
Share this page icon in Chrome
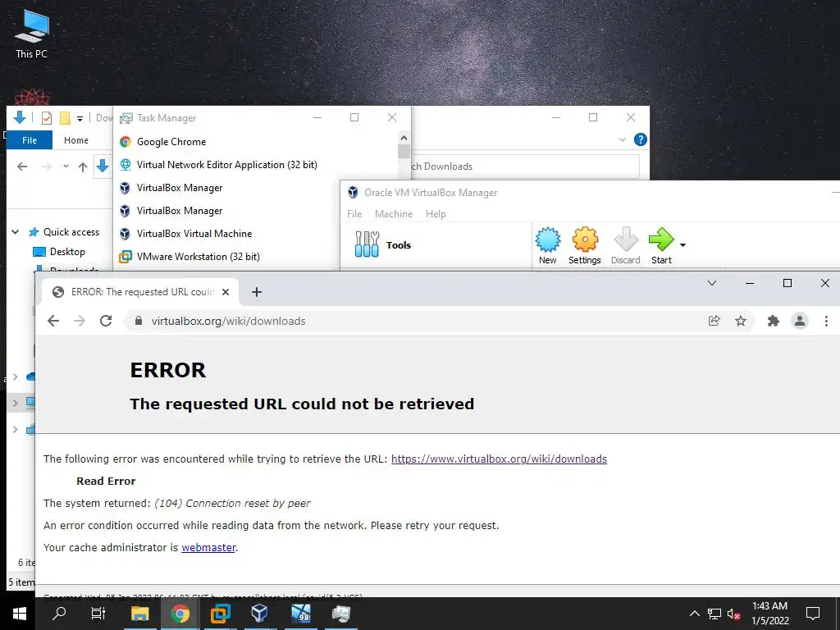click(x=714, y=321)
